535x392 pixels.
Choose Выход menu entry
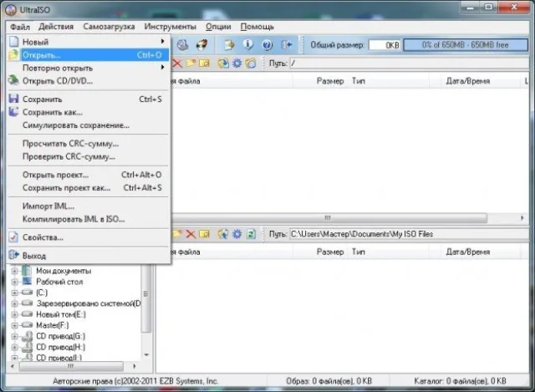coord(89,256)
